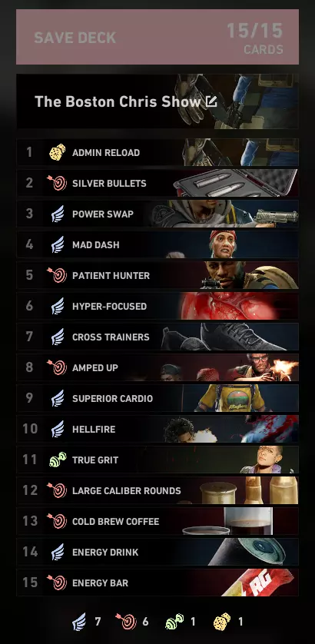Click the Save Deck button
315x644 pixels.
[157, 37]
